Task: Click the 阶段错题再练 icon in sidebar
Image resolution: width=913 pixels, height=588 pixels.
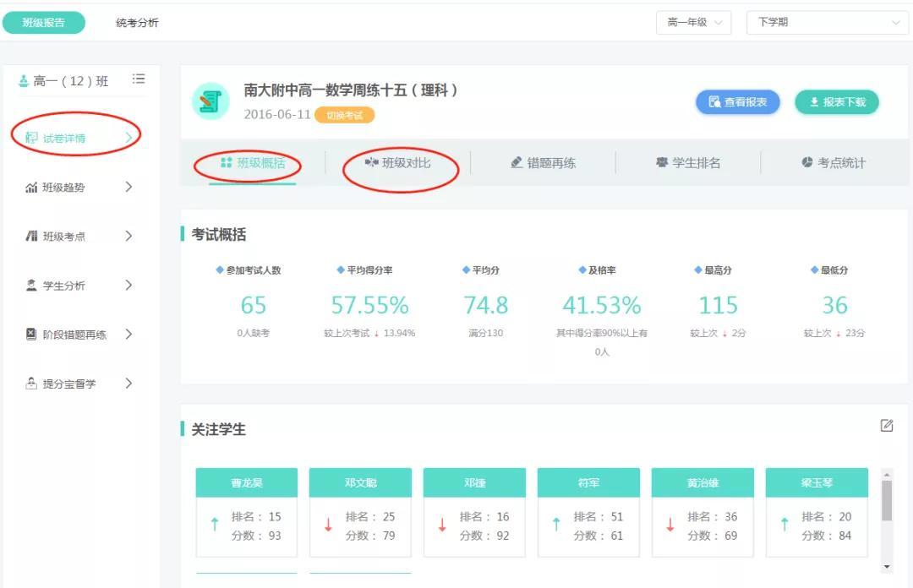Action: [x=31, y=335]
